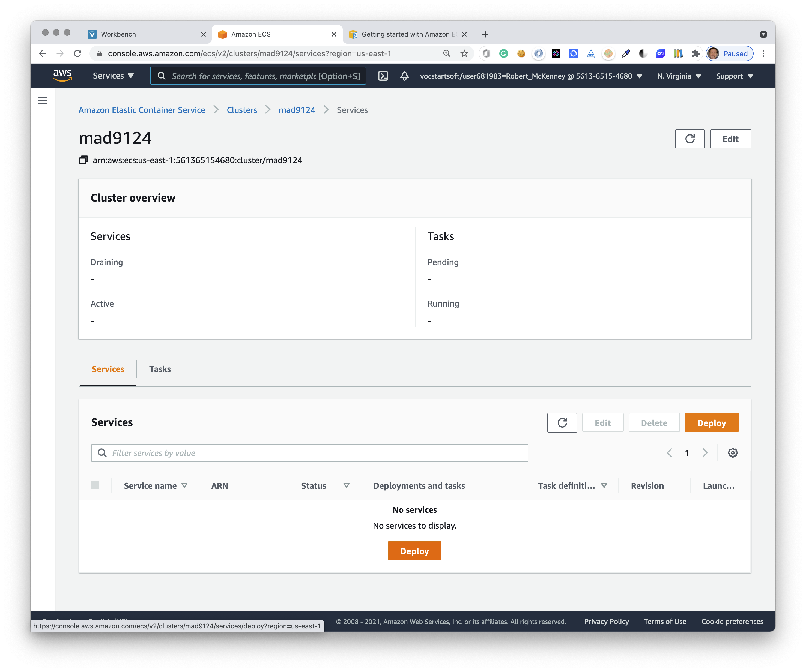The height and width of the screenshot is (672, 806).
Task: Open the color picker eyedropper extension
Action: point(626,54)
